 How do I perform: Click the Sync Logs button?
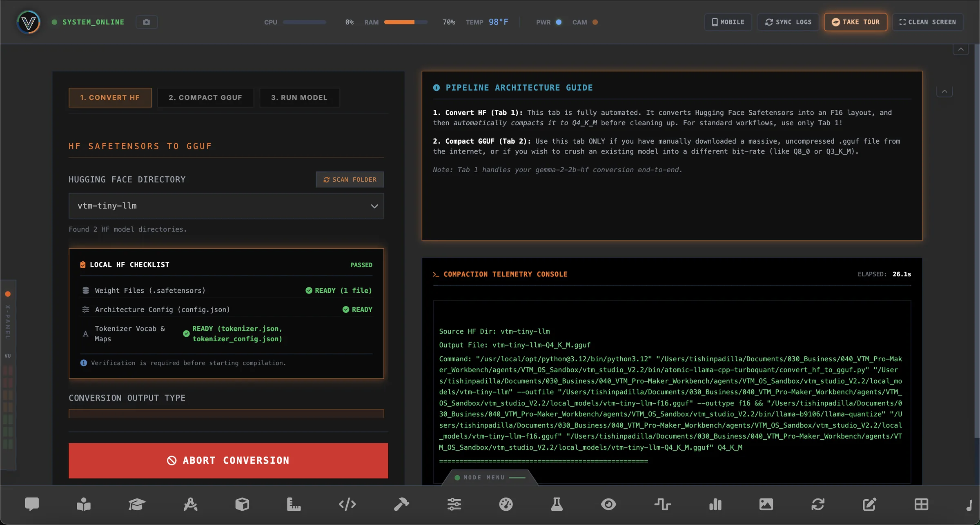788,22
